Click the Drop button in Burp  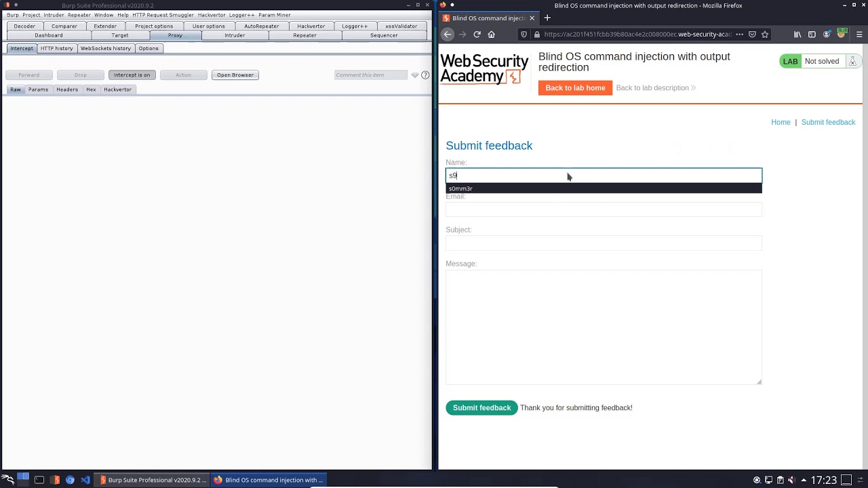click(x=81, y=75)
